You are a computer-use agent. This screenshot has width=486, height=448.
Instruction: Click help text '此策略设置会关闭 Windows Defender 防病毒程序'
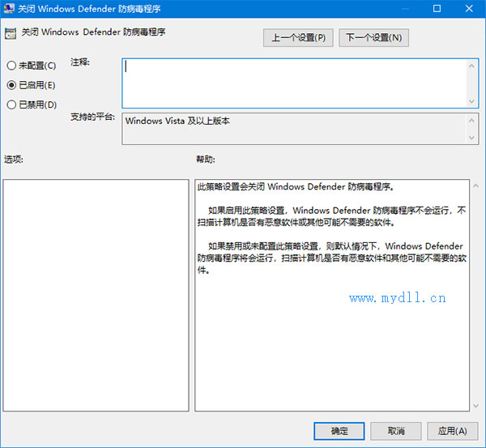[x=296, y=186]
